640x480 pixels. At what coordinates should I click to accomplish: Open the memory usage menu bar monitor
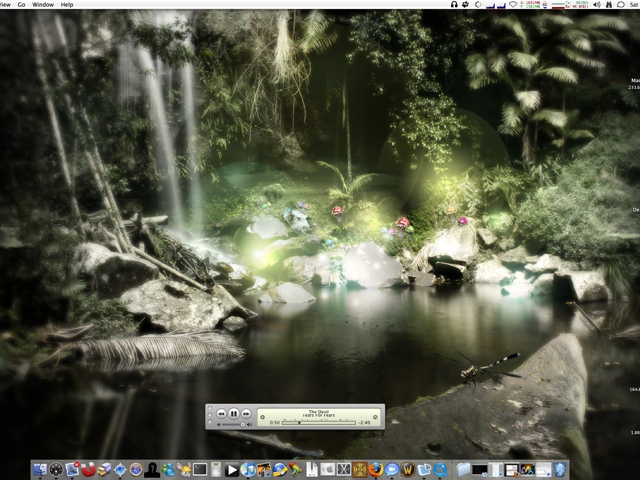click(x=531, y=4)
